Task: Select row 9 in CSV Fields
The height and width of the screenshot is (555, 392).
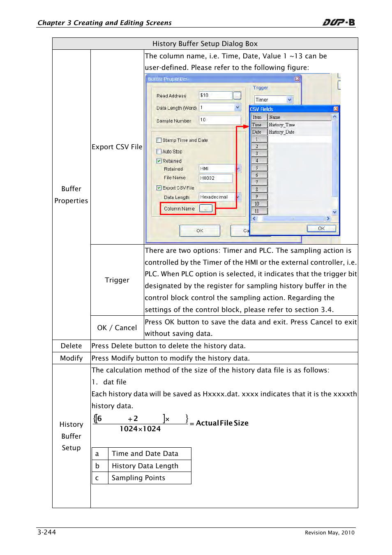Action: [259, 197]
